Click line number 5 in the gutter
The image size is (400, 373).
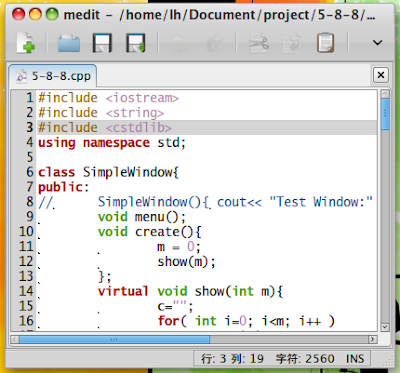click(30, 157)
